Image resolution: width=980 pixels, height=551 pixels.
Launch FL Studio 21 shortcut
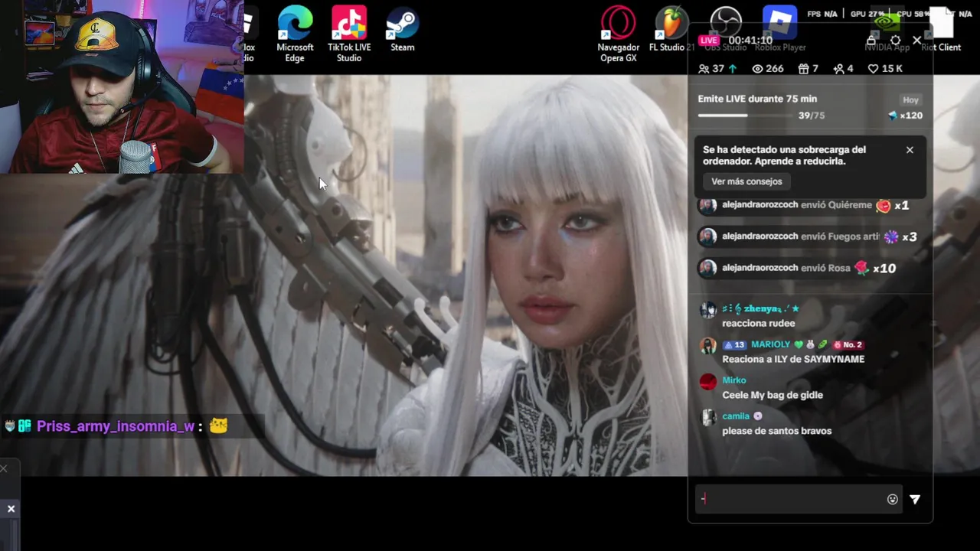[671, 31]
